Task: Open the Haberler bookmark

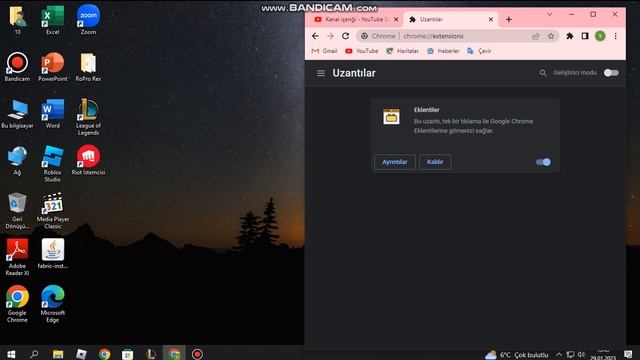Action: [443, 51]
